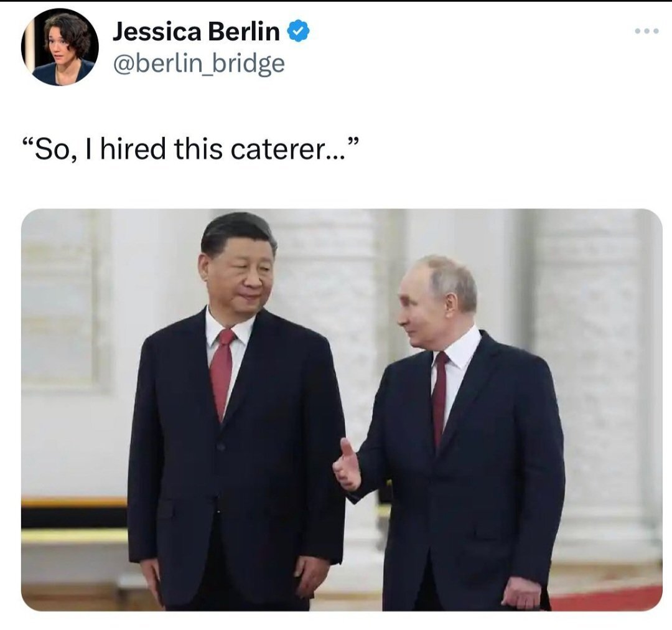Image resolution: width=672 pixels, height=630 pixels.
Task: Click the thumbs-up hand gesture in photo
Action: click(347, 464)
